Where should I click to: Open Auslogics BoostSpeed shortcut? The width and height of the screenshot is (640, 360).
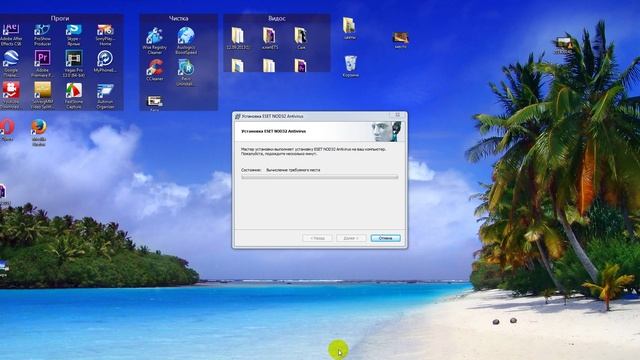point(186,41)
